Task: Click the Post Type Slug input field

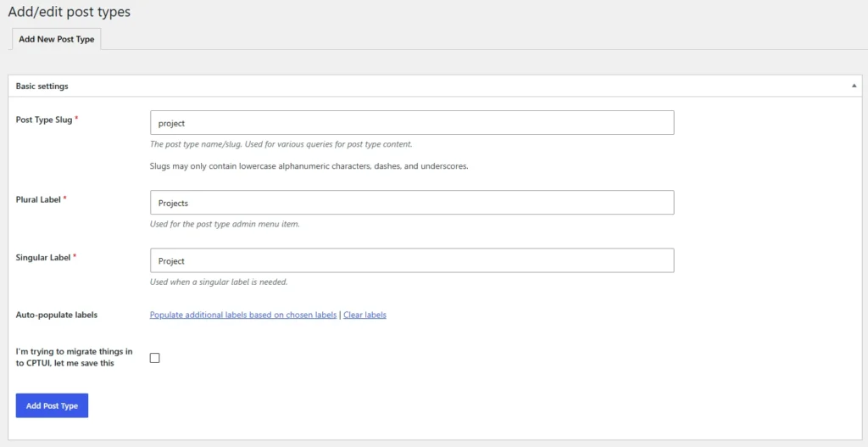Action: [x=412, y=122]
